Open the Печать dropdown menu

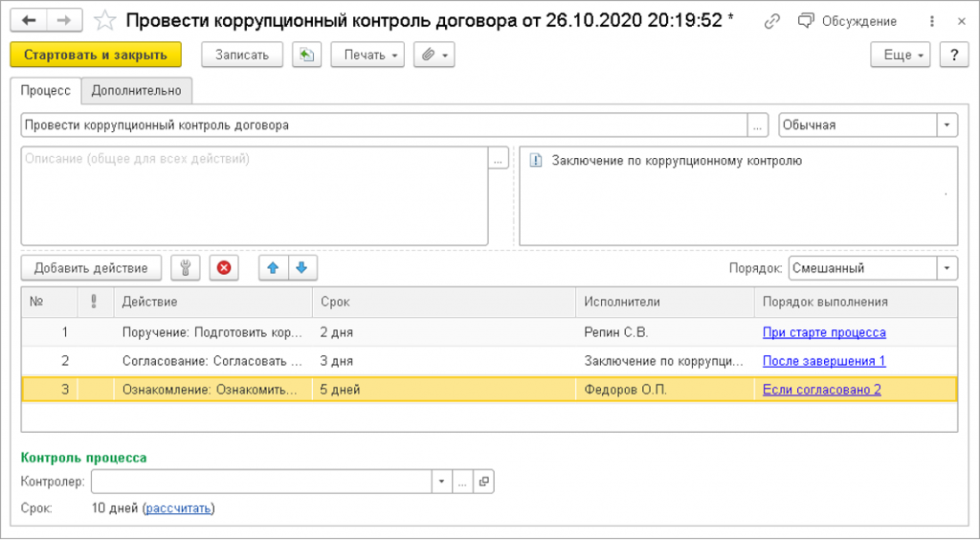[x=367, y=56]
